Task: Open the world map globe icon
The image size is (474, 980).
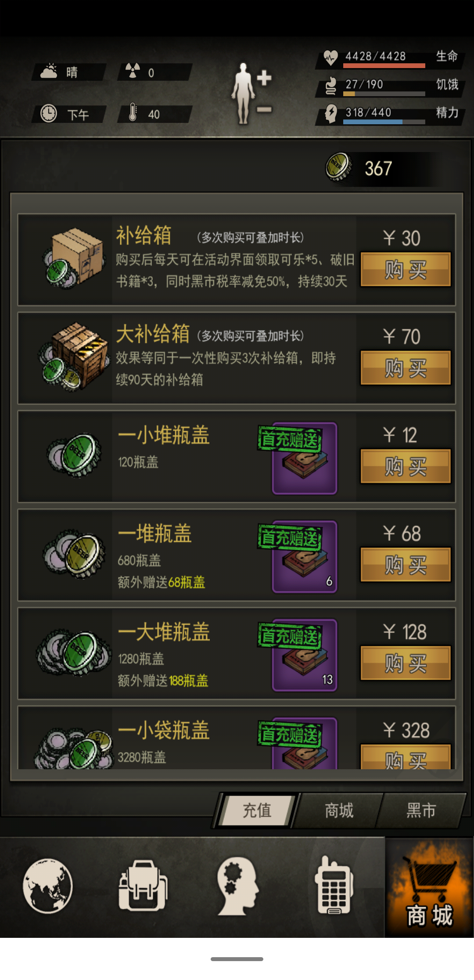Action: [x=48, y=886]
